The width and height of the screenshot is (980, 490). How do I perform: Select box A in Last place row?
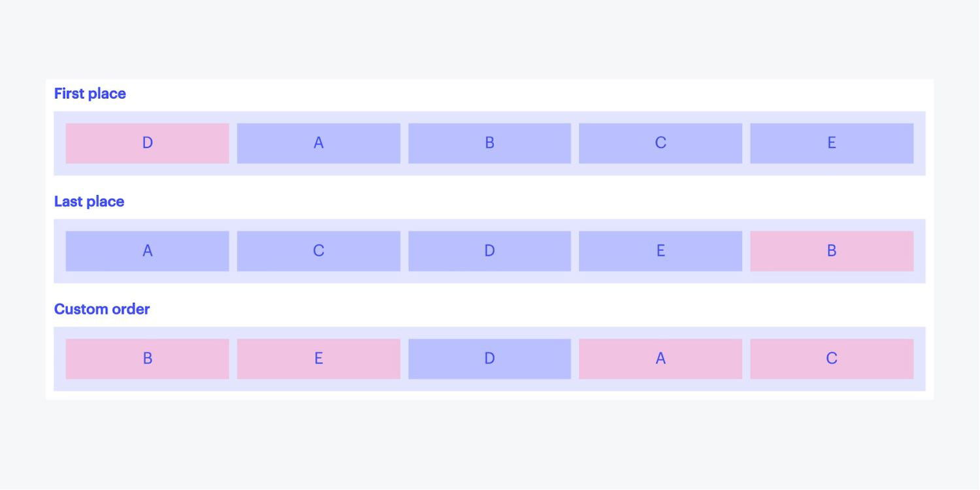[147, 251]
